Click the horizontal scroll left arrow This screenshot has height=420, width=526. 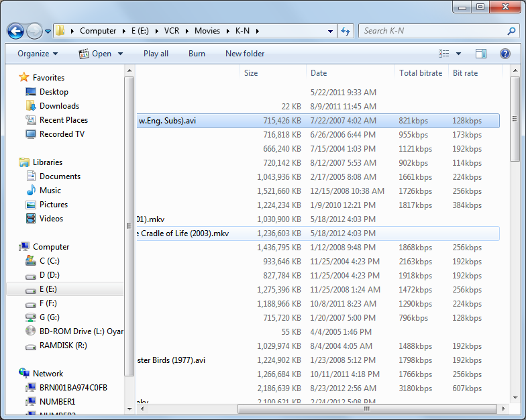point(142,409)
